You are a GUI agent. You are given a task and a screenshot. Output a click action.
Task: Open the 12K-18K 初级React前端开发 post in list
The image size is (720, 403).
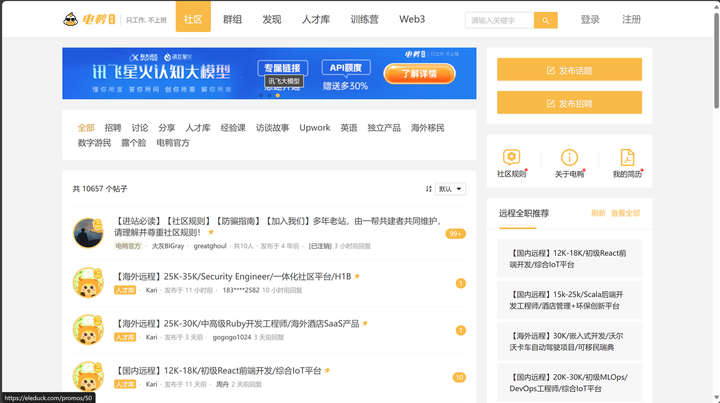click(218, 370)
